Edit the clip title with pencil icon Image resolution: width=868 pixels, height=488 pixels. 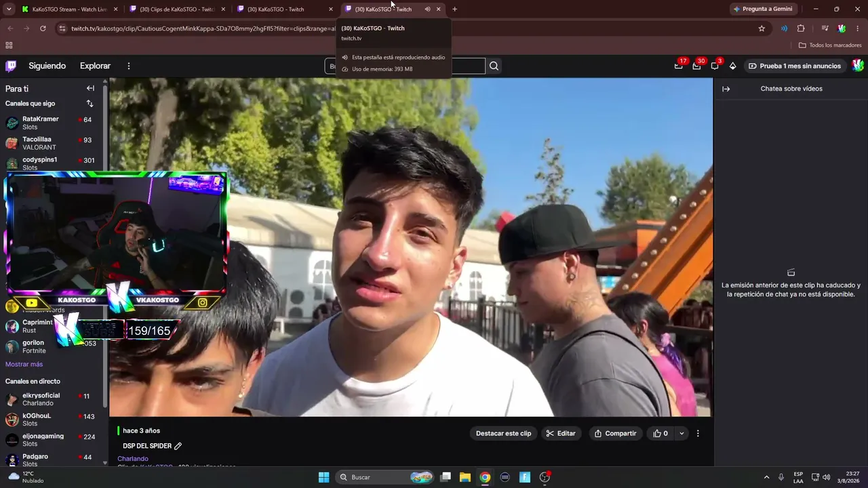pyautogui.click(x=178, y=446)
